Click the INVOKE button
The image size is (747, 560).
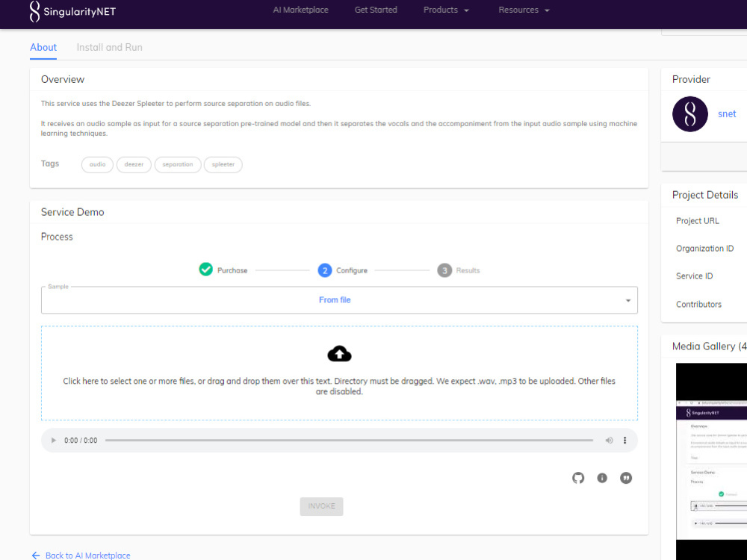coord(321,506)
